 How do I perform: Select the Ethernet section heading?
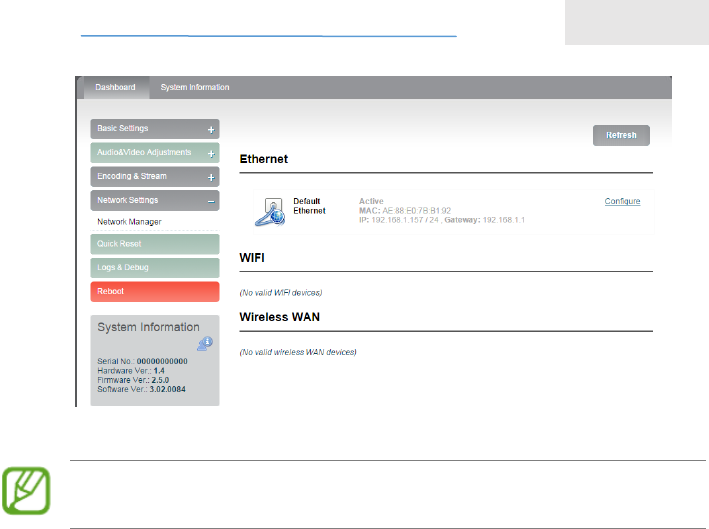pyautogui.click(x=264, y=159)
